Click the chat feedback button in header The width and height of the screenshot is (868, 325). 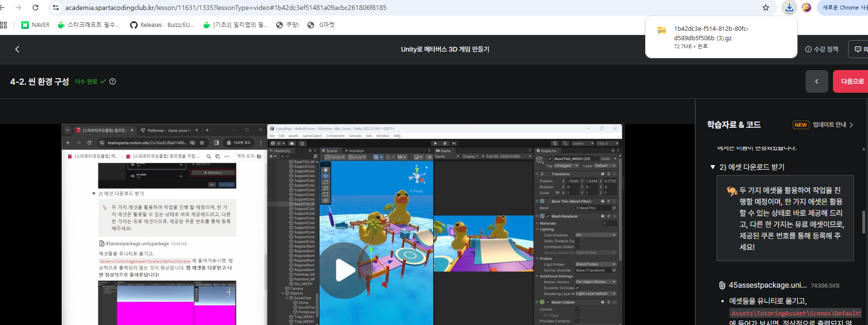coord(859,49)
